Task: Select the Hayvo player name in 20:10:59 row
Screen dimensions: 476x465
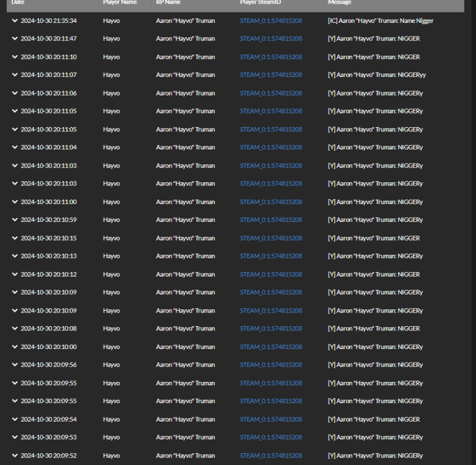Action: pyautogui.click(x=112, y=220)
